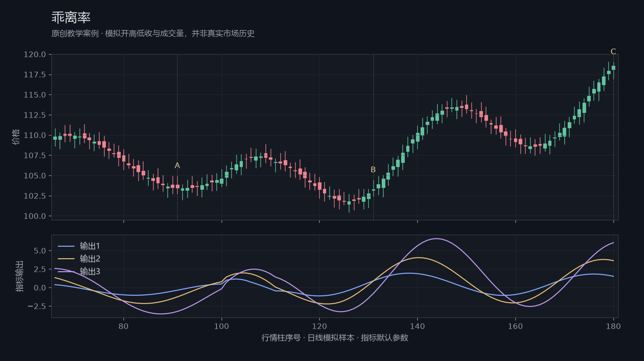The image size is (644, 361).
Task: Click price tick 112.5
Action: point(35,115)
